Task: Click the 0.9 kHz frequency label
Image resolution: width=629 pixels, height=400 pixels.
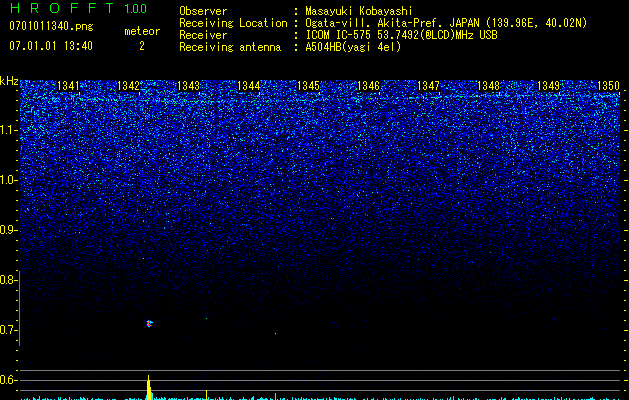Action: [9, 230]
